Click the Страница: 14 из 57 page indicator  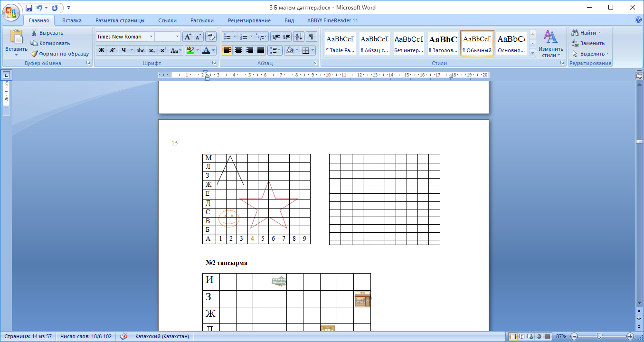point(28,336)
